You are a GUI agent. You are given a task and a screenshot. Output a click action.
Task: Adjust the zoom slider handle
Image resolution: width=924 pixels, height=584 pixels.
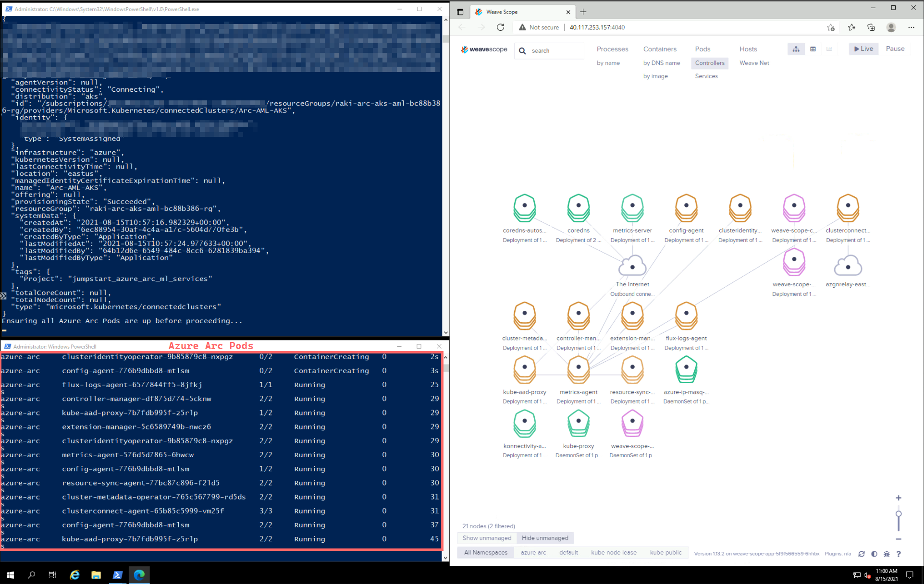pos(899,514)
